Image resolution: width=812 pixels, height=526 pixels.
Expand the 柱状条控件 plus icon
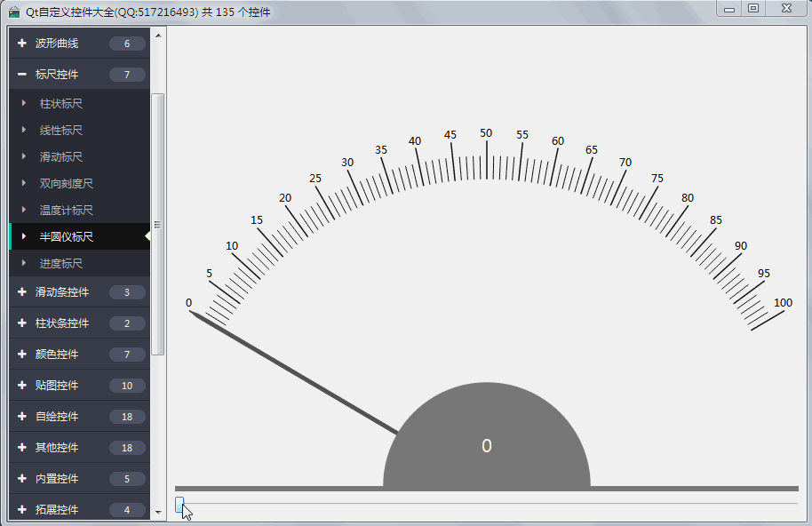click(x=22, y=323)
